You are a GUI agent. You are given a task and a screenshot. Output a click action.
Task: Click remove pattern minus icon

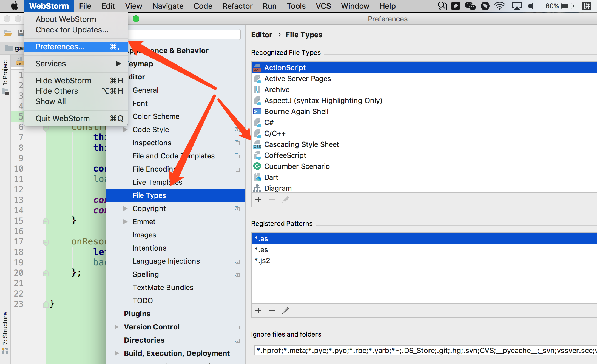[272, 310]
